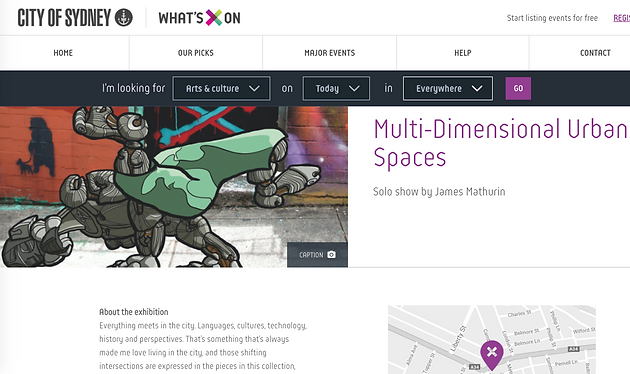Image resolution: width=630 pixels, height=374 pixels.
Task: Open the Our Picks menu item
Action: coord(196,53)
